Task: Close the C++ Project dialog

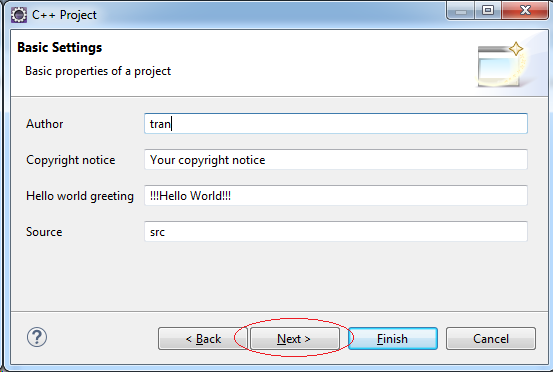Action: pos(525,11)
